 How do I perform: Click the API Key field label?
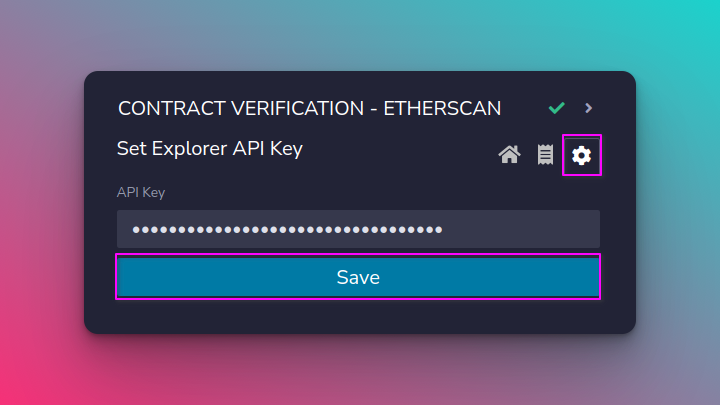(x=141, y=192)
